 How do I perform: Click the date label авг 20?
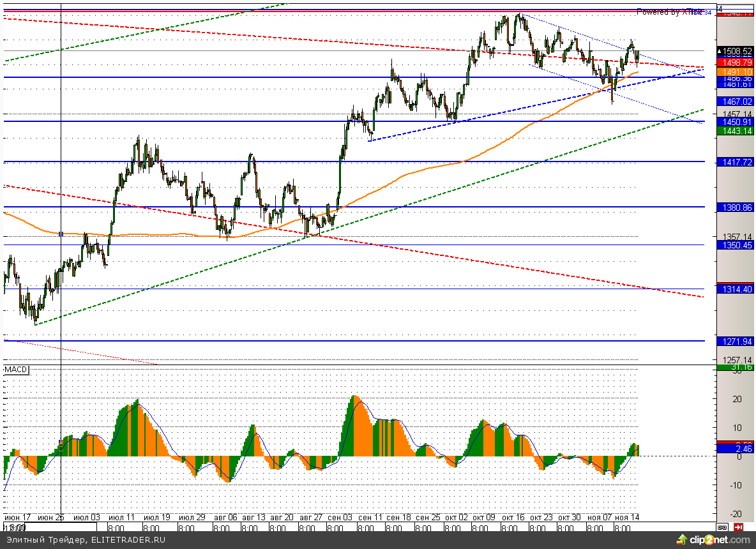click(282, 518)
